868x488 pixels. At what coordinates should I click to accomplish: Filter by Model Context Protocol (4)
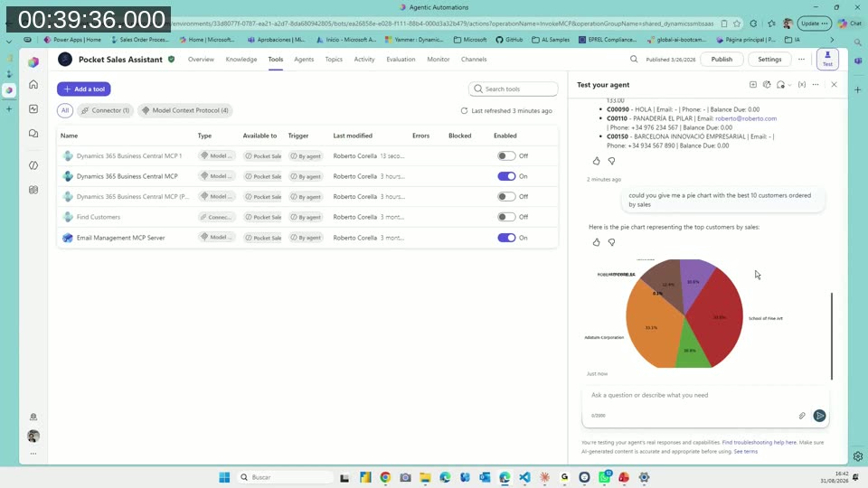184,110
